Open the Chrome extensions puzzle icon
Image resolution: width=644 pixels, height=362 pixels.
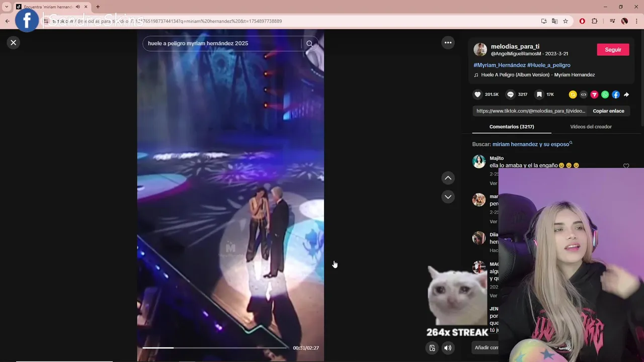[x=595, y=21]
